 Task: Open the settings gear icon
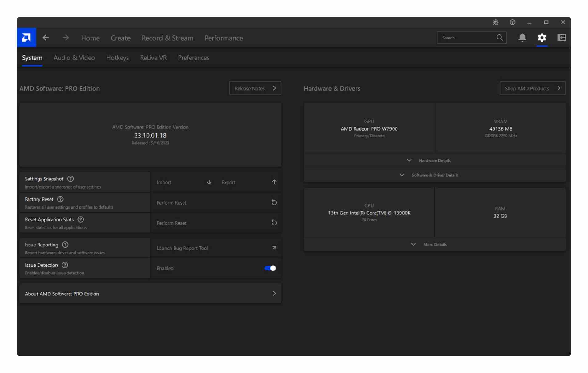(x=542, y=38)
